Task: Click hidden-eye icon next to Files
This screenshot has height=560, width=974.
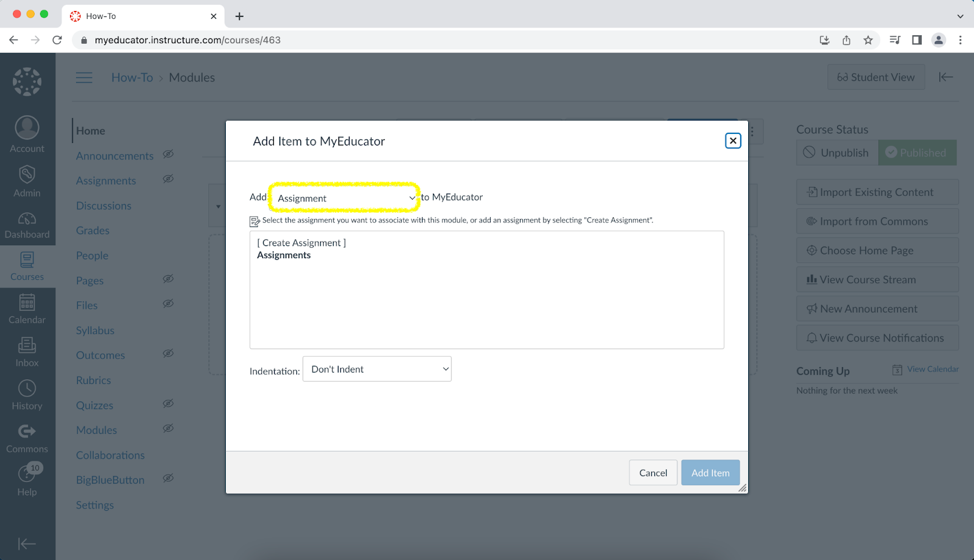Action: pos(168,304)
